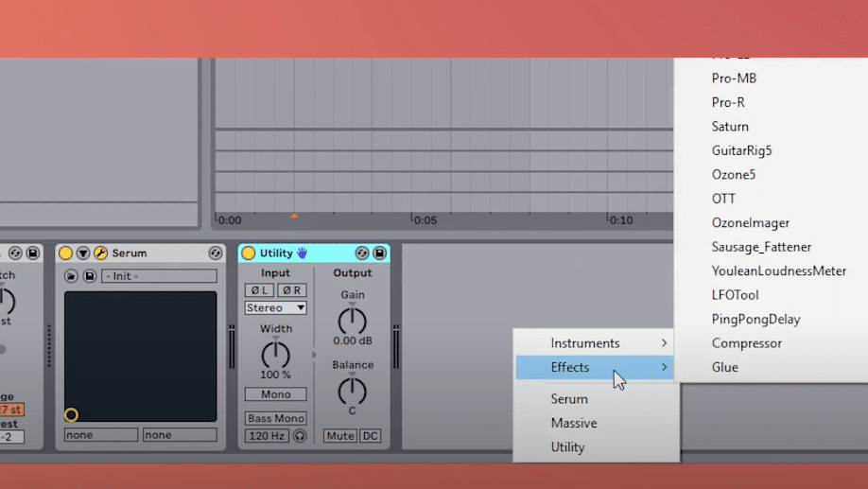
Task: Select Serum's right 'none' Y-axis parameter box
Action: coord(180,435)
